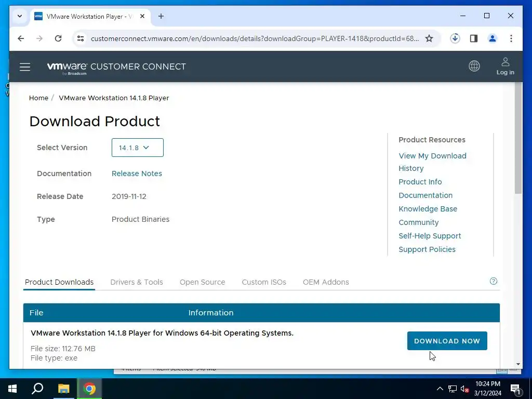Click the 'Product Binaries' type value
Image resolution: width=532 pixels, height=399 pixels.
click(140, 219)
